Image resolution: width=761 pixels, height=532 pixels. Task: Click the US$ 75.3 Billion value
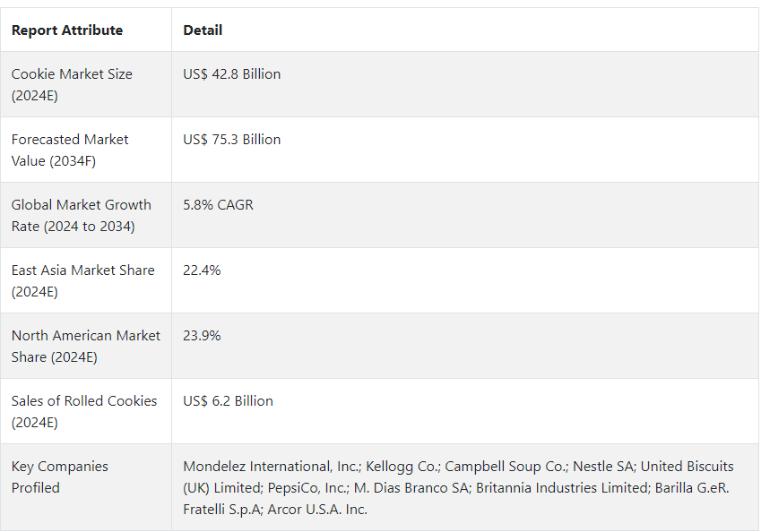[231, 139]
